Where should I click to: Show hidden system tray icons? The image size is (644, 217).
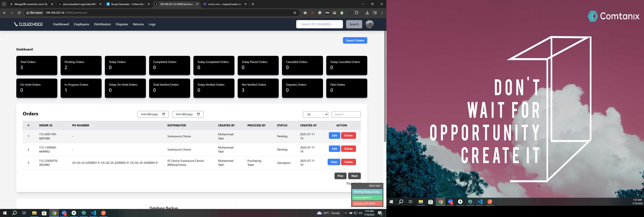pos(346,213)
